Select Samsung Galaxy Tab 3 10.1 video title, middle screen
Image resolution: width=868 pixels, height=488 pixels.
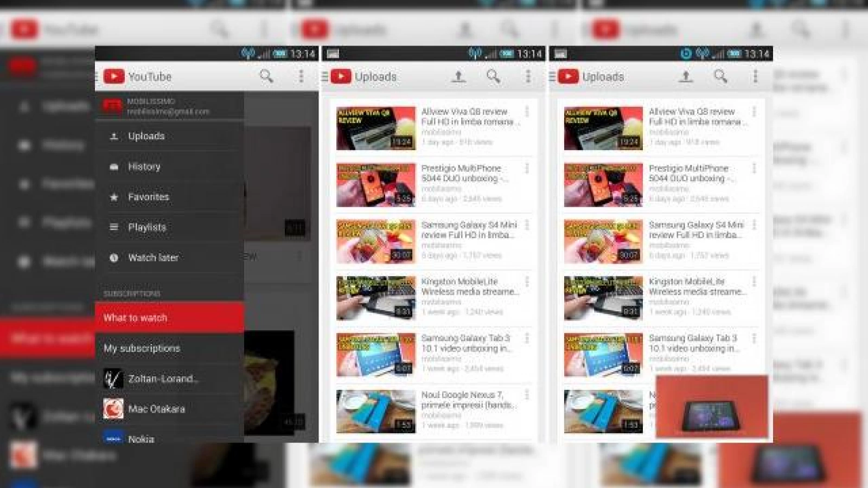coord(467,343)
